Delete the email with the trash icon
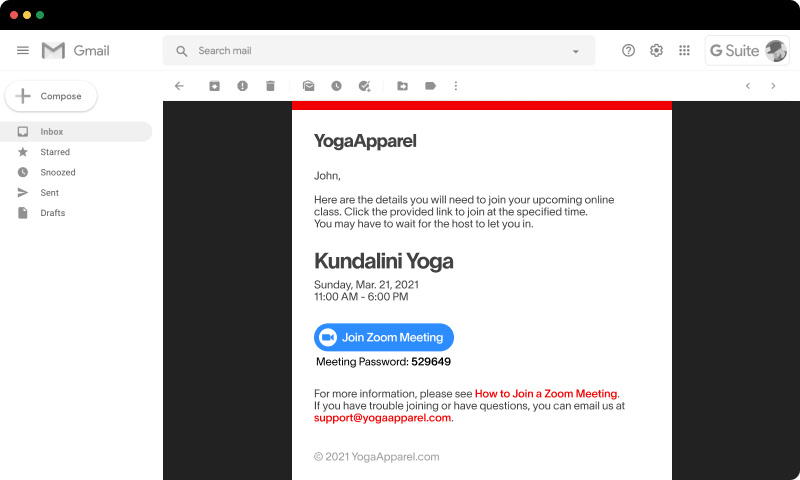Screen dimensions: 800x480 coord(270,86)
